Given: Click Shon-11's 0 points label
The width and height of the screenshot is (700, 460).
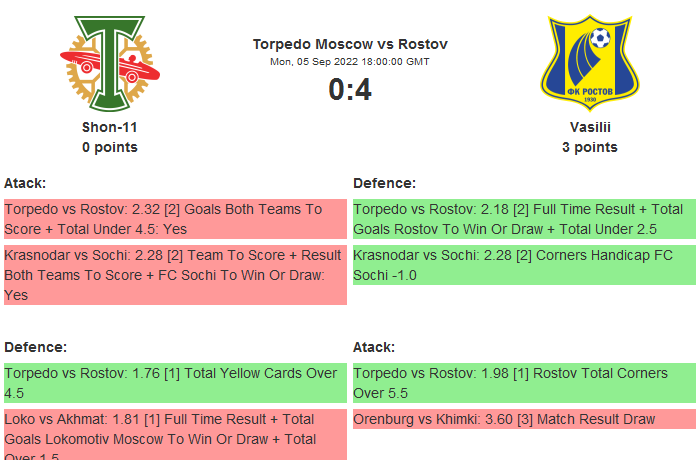Looking at the screenshot, I should coord(110,147).
